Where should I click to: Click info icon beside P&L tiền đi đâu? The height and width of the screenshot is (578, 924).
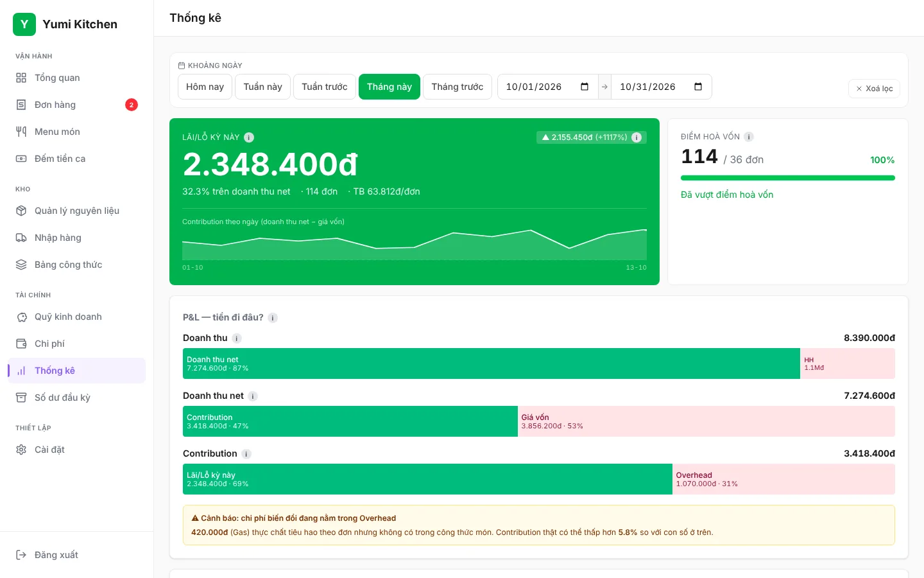pyautogui.click(x=273, y=318)
